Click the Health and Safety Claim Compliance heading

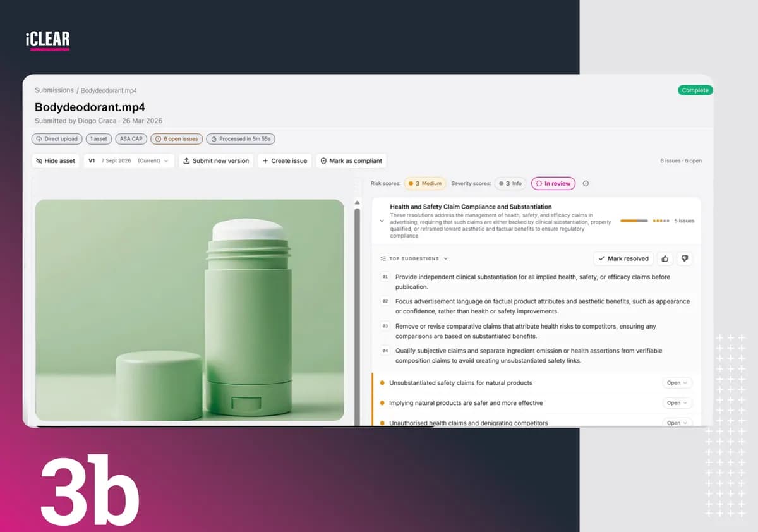[x=471, y=207]
